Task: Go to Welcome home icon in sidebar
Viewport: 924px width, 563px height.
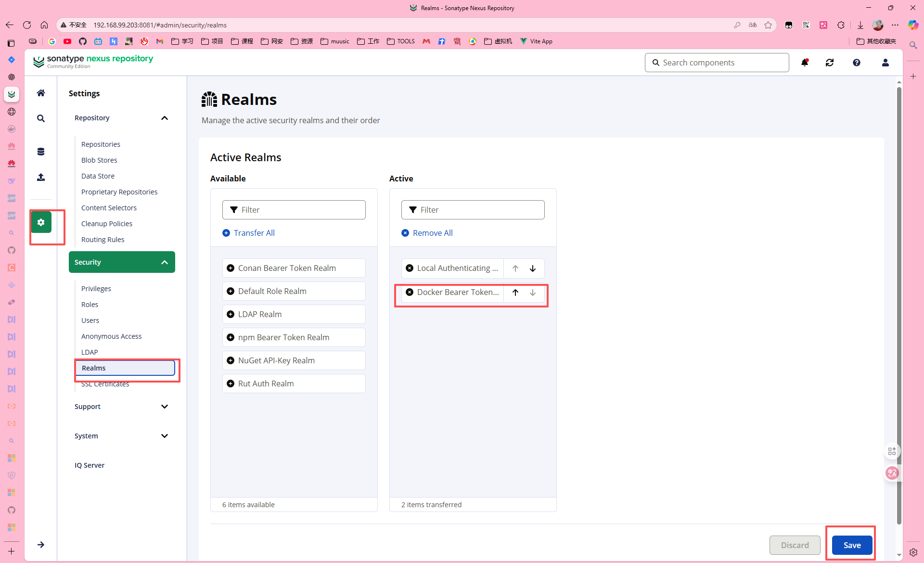Action: point(41,93)
